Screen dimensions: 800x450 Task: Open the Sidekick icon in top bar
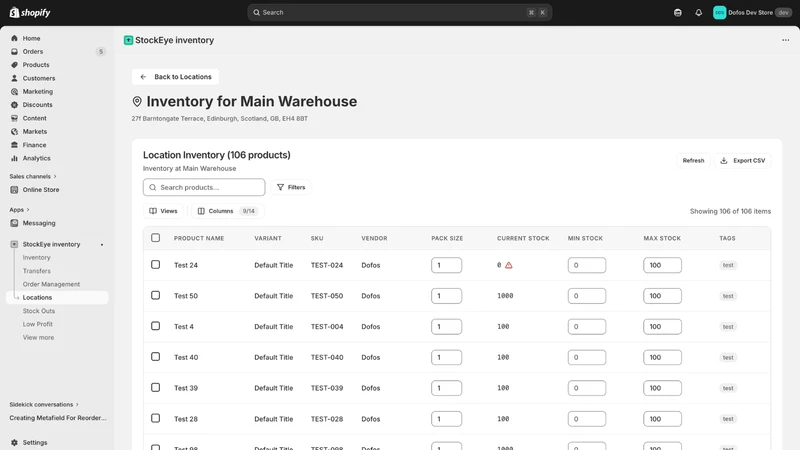678,13
